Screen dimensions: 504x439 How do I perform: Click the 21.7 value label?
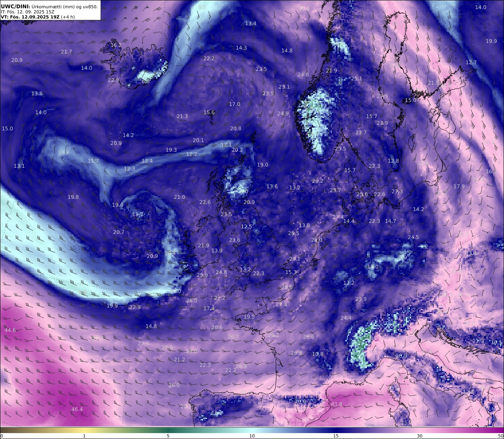[67, 52]
